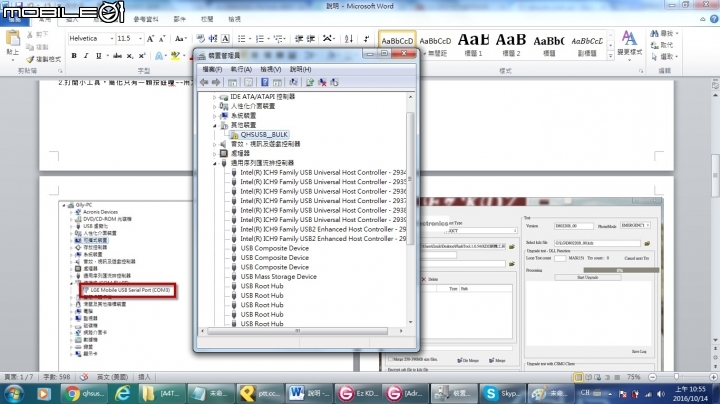Expand 處理器 tree node
Viewport: 720px width, 404px height.
pos(214,153)
